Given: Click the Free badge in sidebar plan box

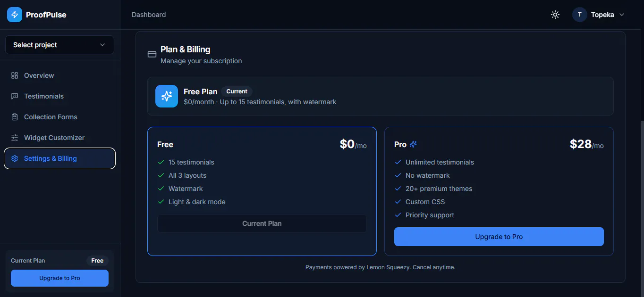Looking at the screenshot, I should (97, 261).
